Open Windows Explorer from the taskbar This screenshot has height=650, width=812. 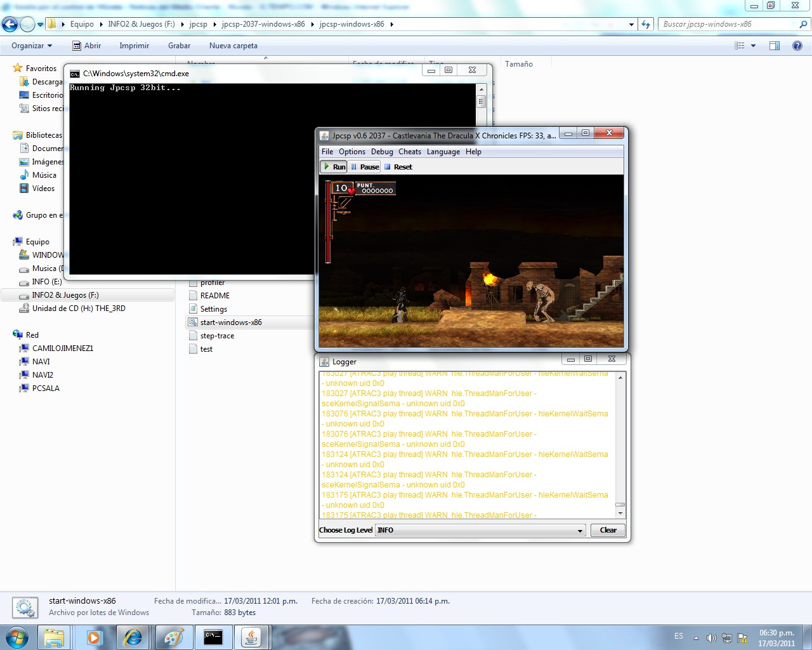click(x=54, y=637)
